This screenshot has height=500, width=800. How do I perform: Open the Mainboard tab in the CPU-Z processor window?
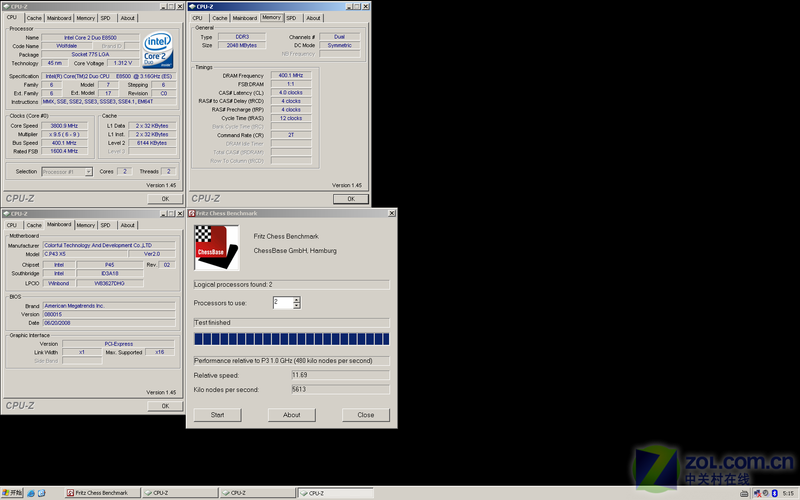coord(59,18)
